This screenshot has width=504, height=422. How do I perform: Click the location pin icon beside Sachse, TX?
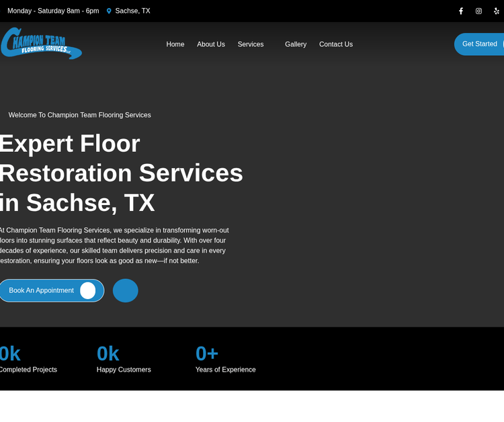pyautogui.click(x=109, y=11)
